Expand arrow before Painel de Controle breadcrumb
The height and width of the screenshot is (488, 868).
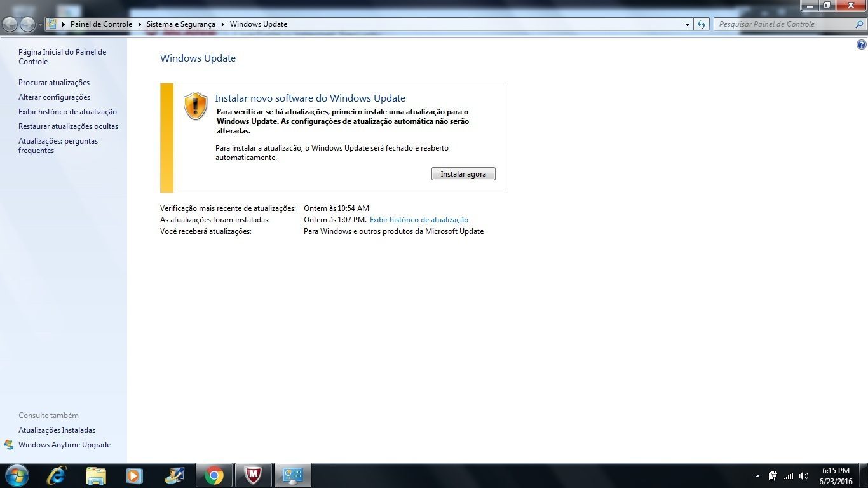coord(64,24)
